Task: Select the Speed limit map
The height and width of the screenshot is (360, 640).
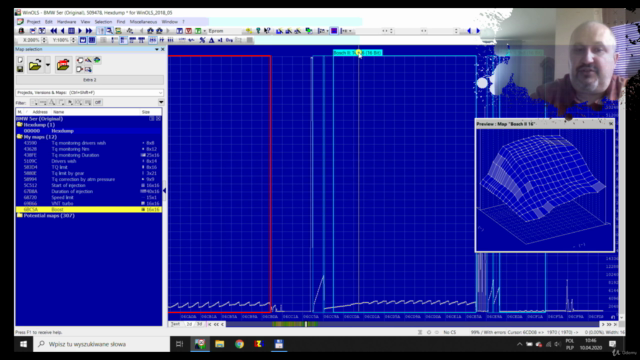Action: 89,197
